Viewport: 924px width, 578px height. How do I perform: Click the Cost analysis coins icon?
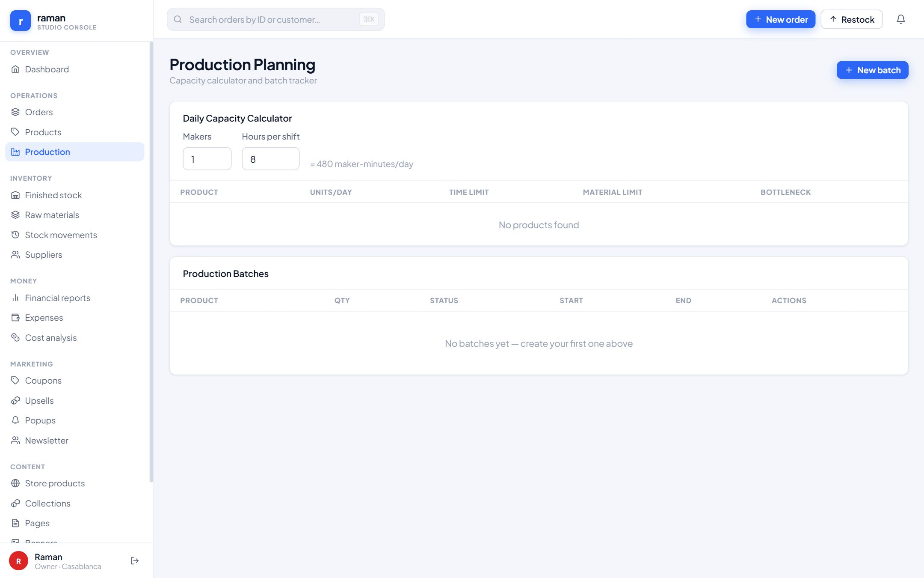pyautogui.click(x=15, y=338)
